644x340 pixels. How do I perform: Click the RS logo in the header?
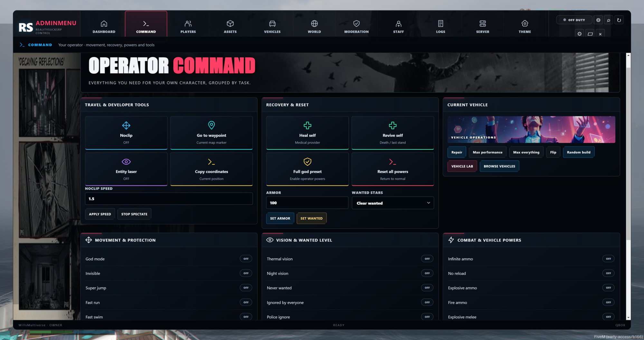tap(26, 27)
